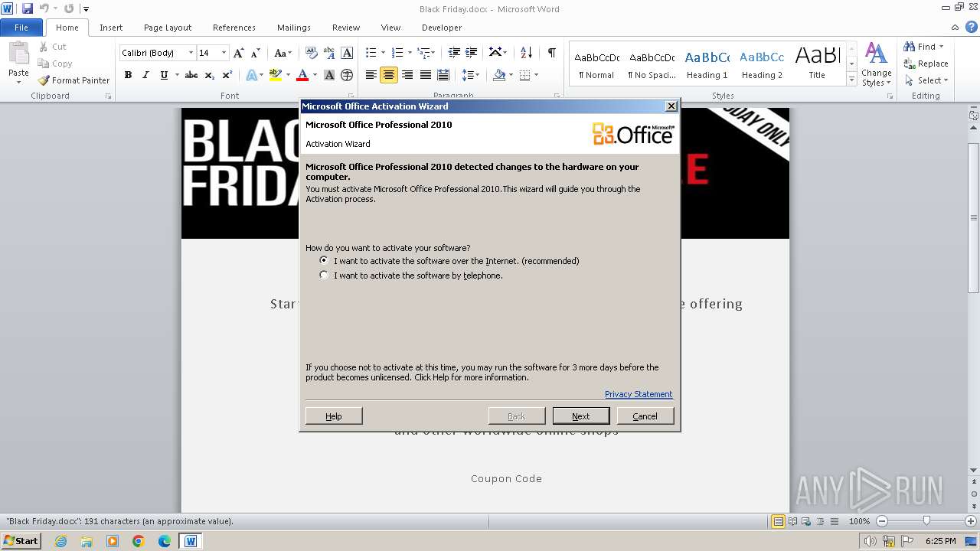The width and height of the screenshot is (980, 551).
Task: Select Format Painter tool
Action: click(x=73, y=80)
